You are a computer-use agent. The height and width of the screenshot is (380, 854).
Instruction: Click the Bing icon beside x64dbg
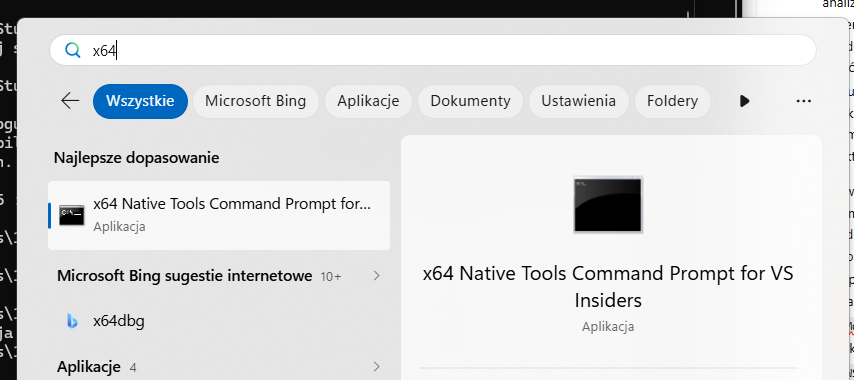click(x=72, y=322)
